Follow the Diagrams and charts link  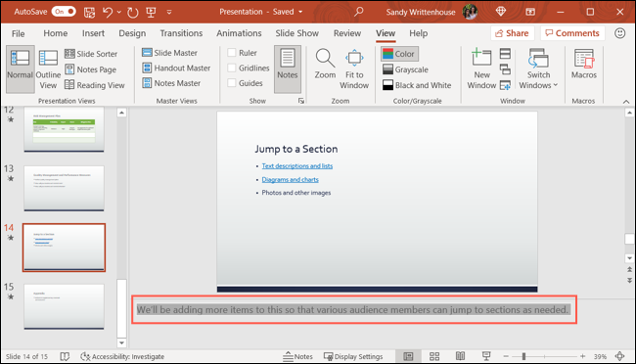coord(290,179)
